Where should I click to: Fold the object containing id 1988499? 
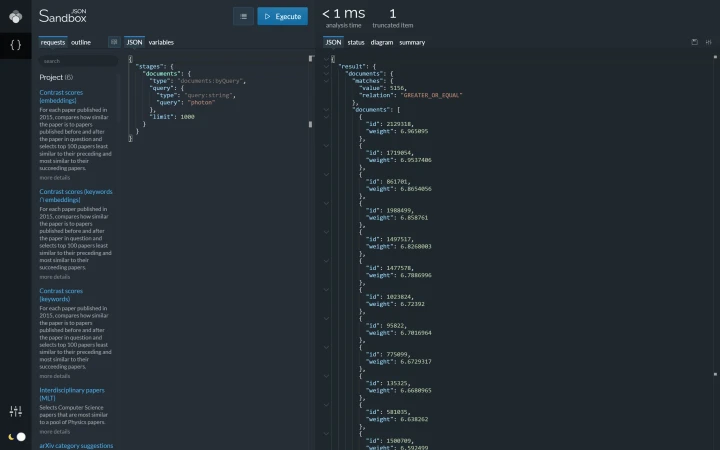[x=326, y=203]
